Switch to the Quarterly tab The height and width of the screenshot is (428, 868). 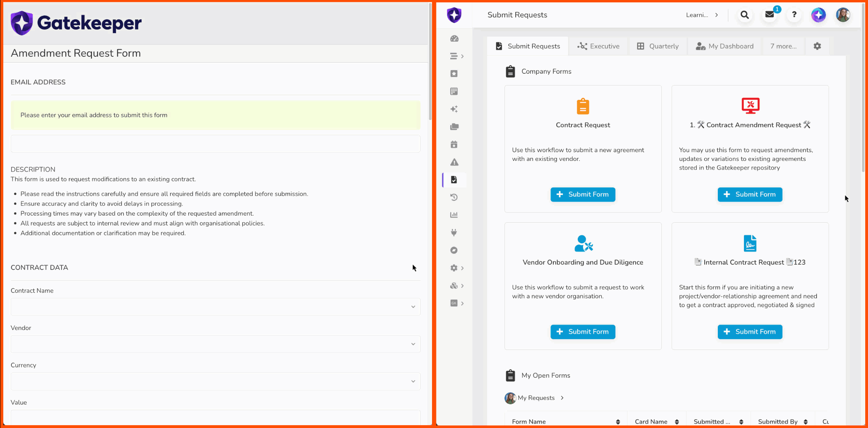tap(658, 46)
